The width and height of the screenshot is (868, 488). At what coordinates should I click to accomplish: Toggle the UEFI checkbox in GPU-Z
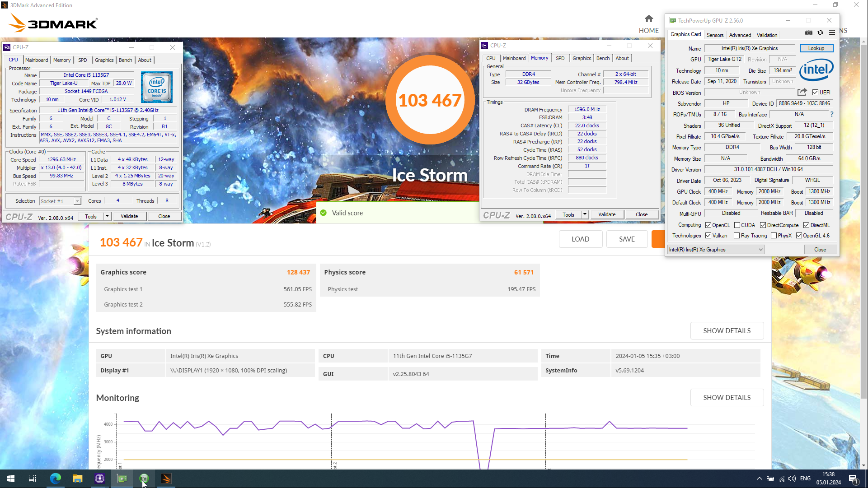tap(815, 92)
